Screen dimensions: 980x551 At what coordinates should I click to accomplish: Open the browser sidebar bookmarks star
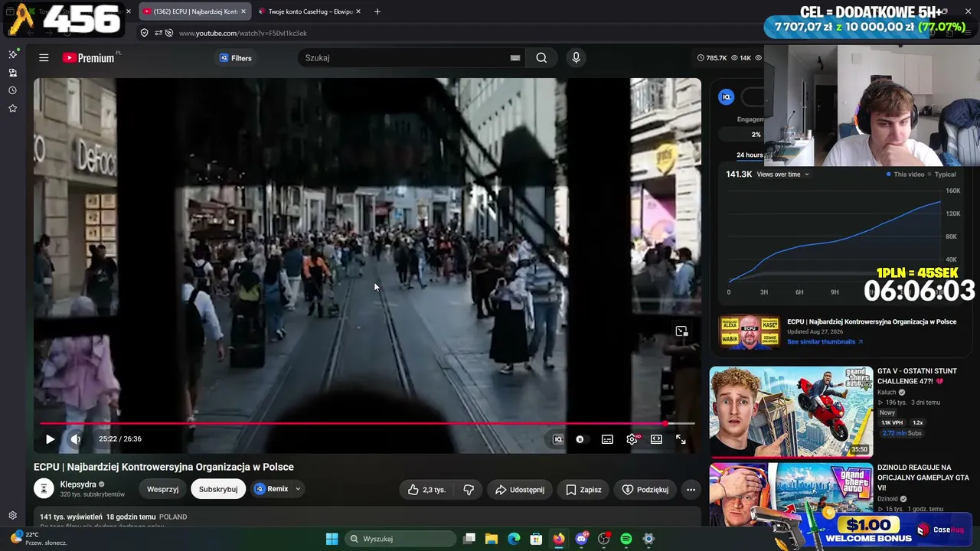[x=12, y=109]
